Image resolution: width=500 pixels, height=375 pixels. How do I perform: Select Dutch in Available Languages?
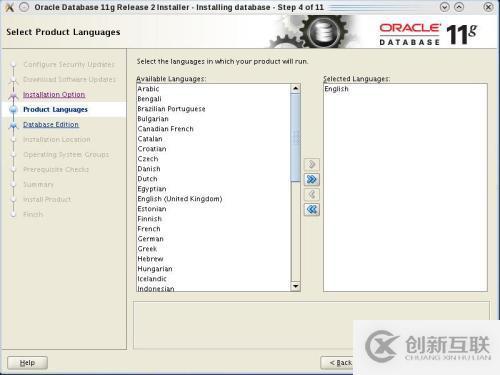click(x=214, y=179)
